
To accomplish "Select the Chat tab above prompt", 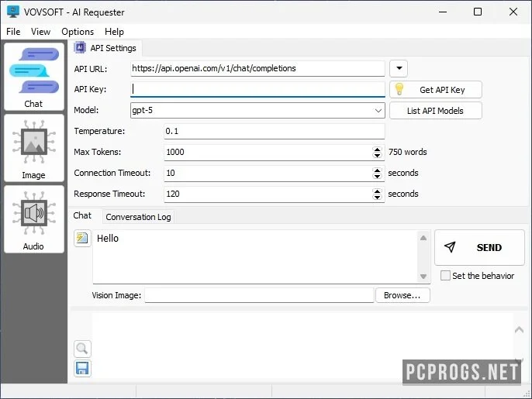I will click(82, 215).
